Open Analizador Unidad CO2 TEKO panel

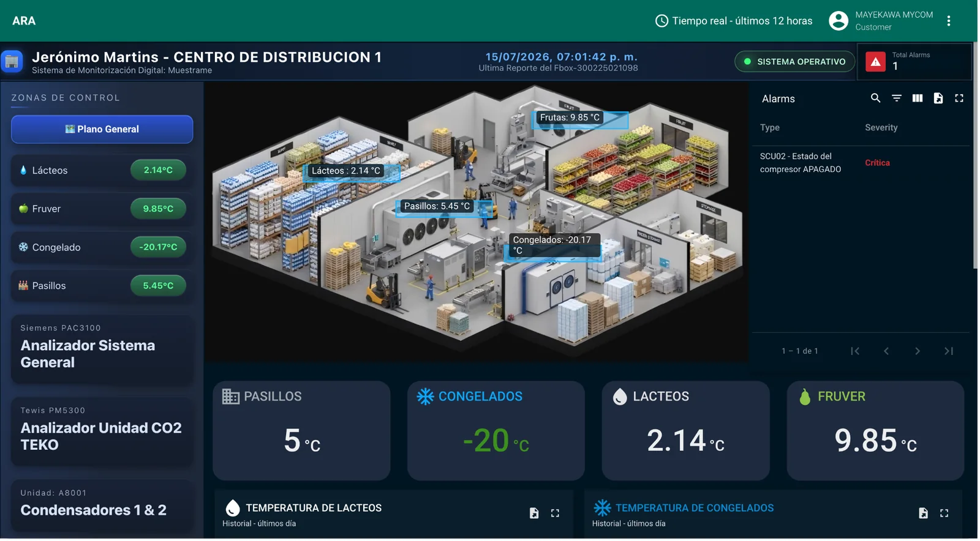point(102,432)
